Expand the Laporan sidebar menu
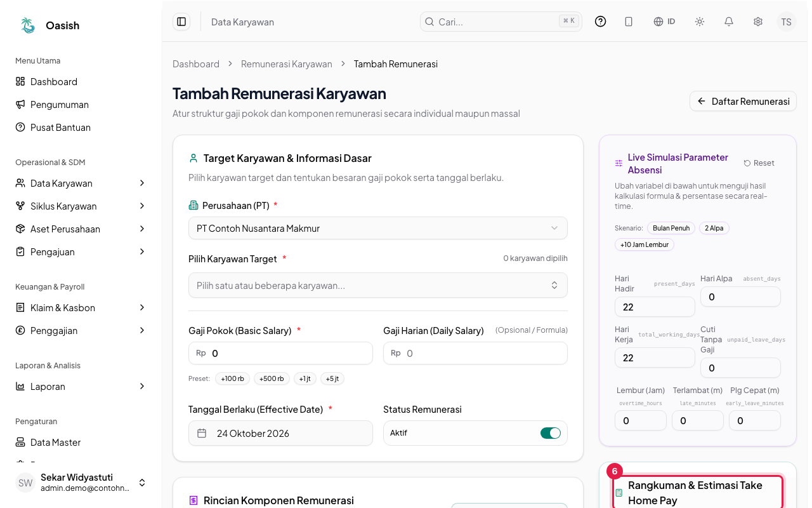Image resolution: width=812 pixels, height=508 pixels. (x=81, y=386)
